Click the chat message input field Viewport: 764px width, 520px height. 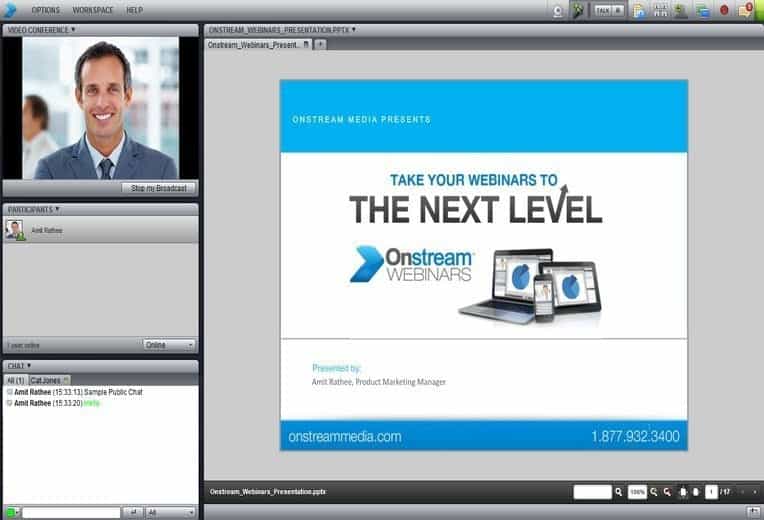[71, 512]
